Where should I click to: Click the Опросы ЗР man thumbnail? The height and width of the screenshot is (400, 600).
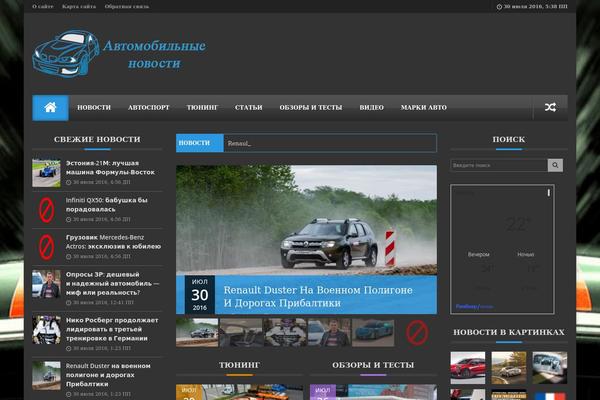46,284
